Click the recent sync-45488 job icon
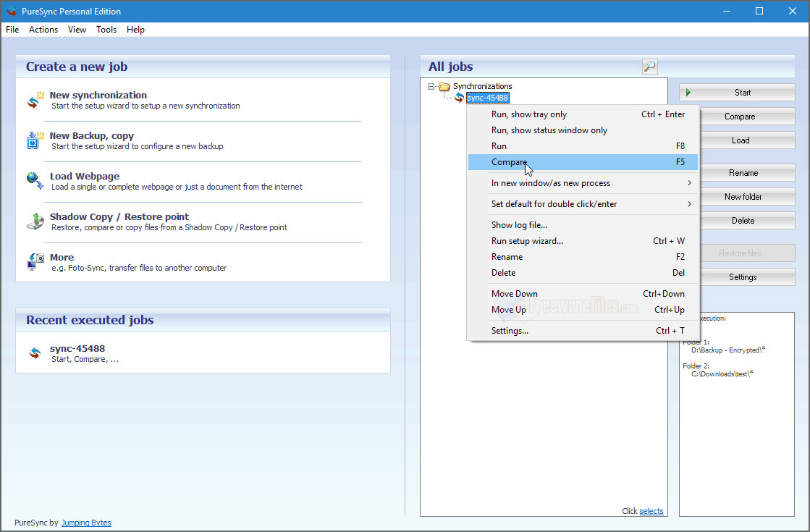The height and width of the screenshot is (532, 810). pos(35,353)
